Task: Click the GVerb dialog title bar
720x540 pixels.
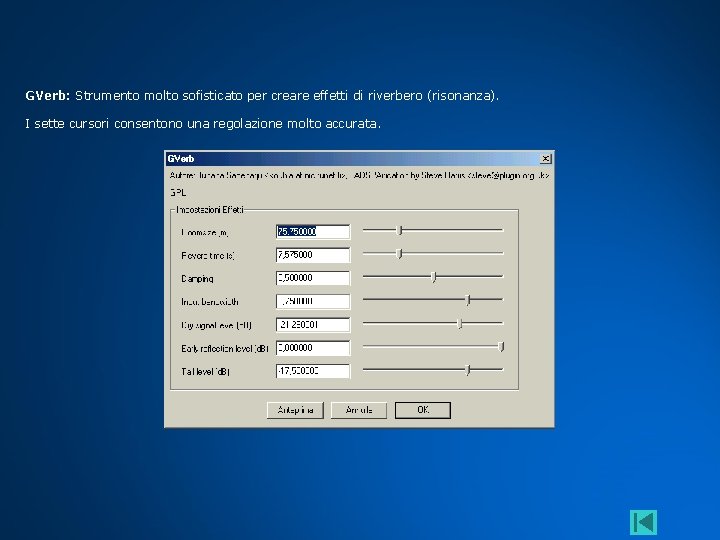Action: point(359,159)
